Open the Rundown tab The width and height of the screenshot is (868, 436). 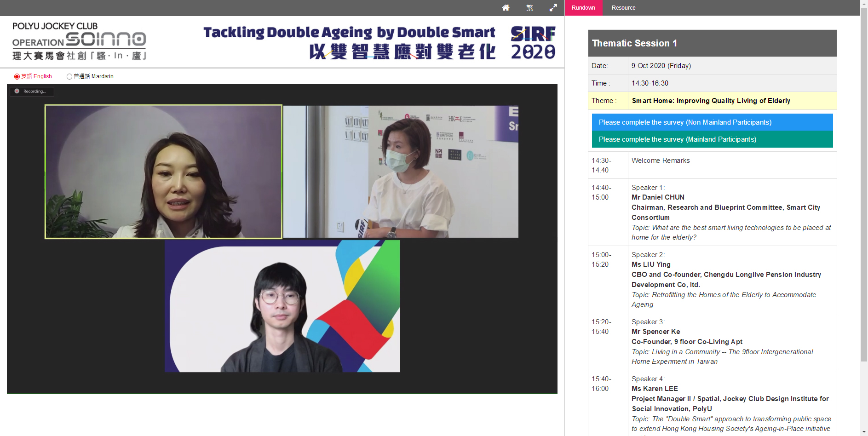tap(583, 8)
